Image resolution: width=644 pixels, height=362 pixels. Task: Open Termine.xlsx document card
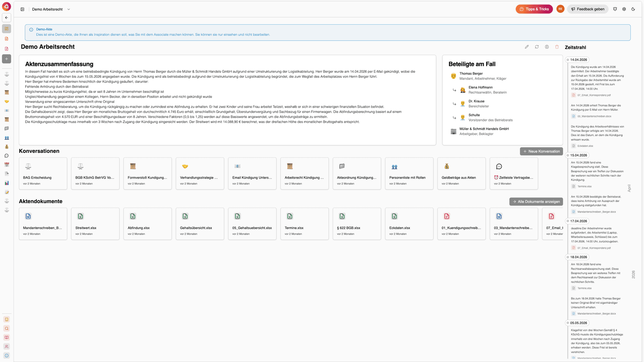click(305, 224)
